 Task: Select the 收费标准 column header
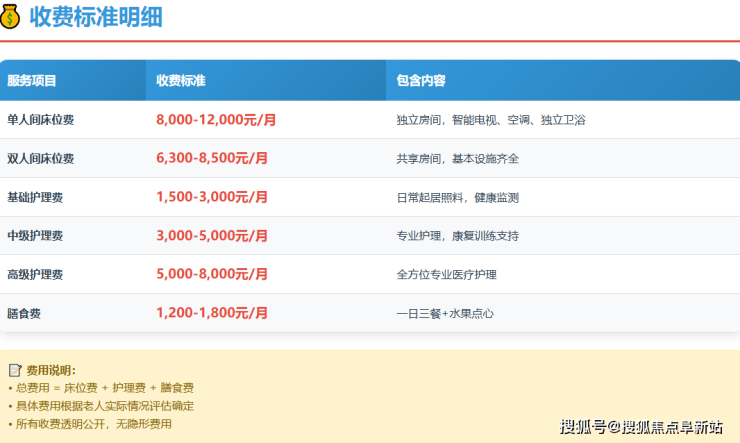pyautogui.click(x=181, y=81)
